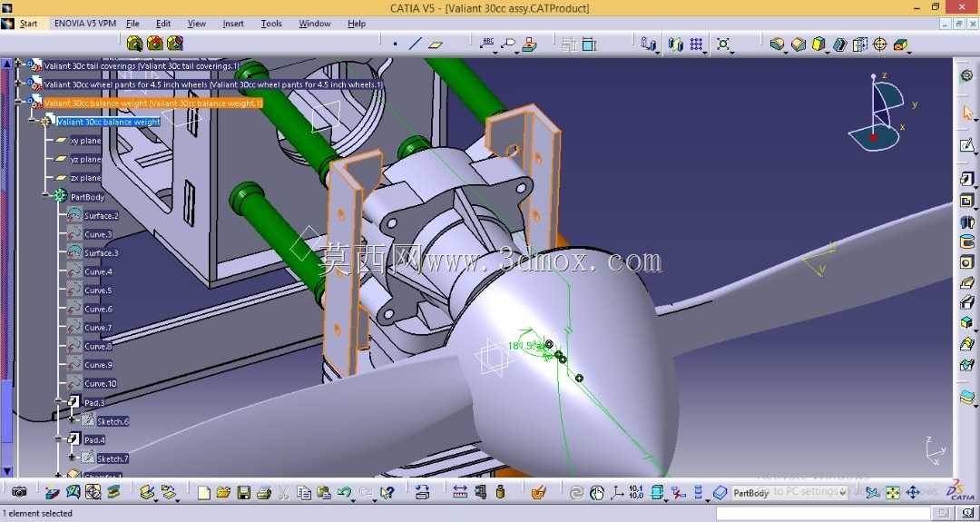Click the Paste icon
980x522 pixels.
point(324,493)
